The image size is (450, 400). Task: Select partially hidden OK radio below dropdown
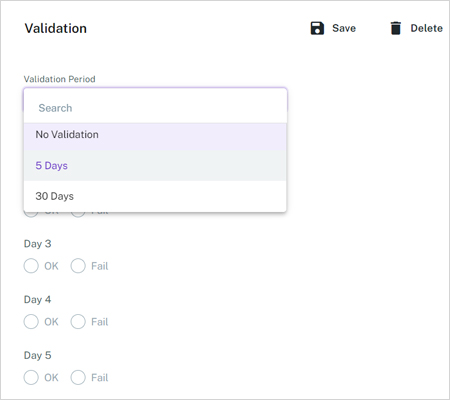pos(31,214)
